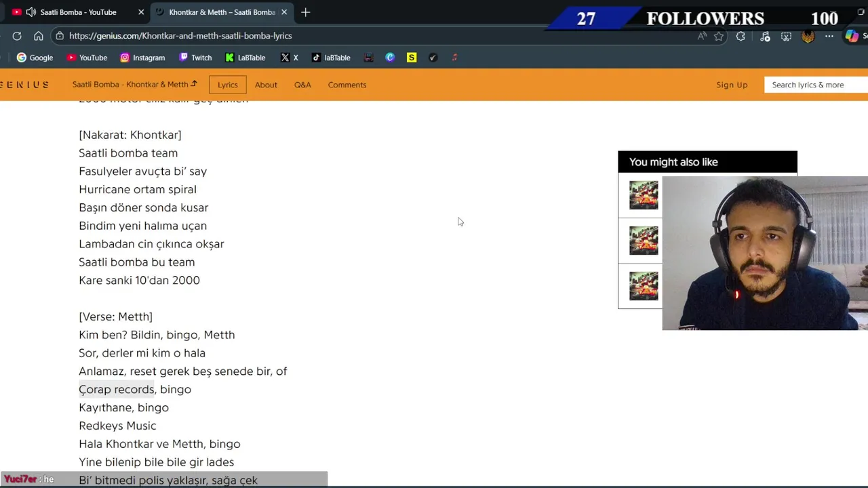868x488 pixels.
Task: Click lyric Kim ben? Bildin, bingo, Metth
Action: [157, 335]
